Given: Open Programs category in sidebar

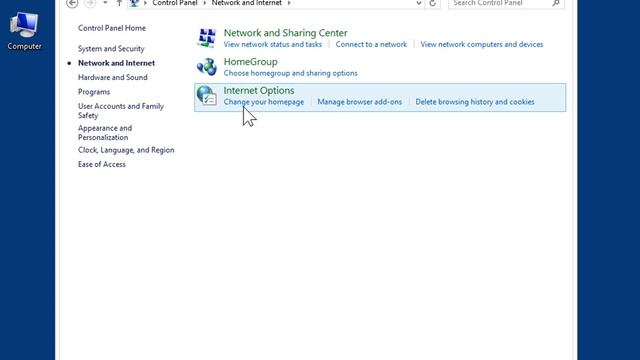Looking at the screenshot, I should pos(94,92).
